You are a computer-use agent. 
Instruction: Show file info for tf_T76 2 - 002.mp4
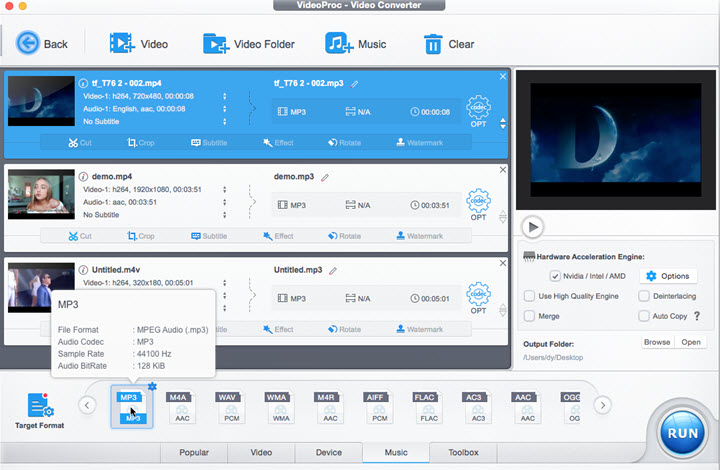coord(83,83)
